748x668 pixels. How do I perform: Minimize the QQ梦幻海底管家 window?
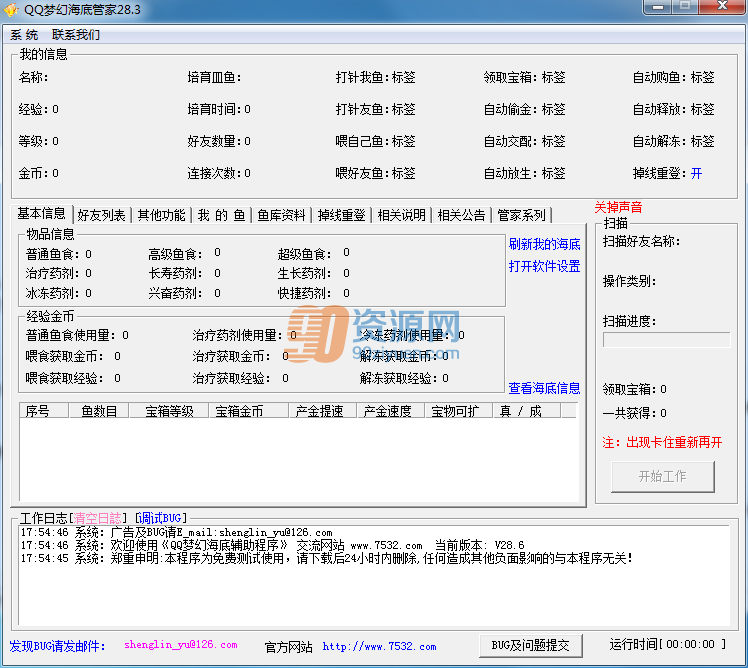click(x=658, y=7)
